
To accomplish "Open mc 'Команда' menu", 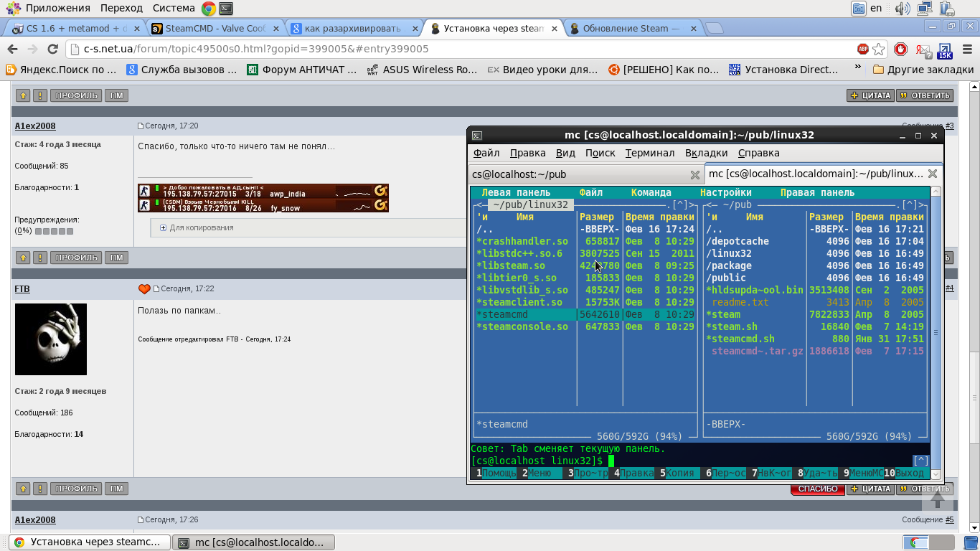I will pyautogui.click(x=651, y=192).
